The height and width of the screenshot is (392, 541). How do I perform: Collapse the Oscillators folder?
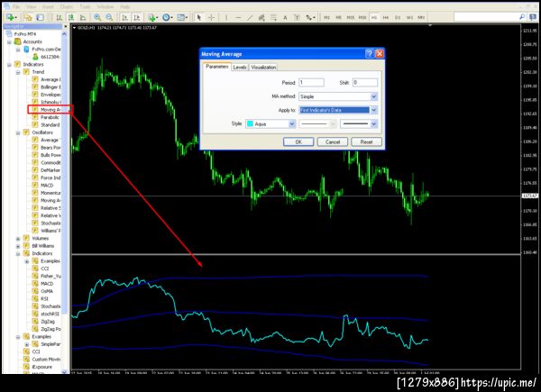pyautogui.click(x=18, y=132)
